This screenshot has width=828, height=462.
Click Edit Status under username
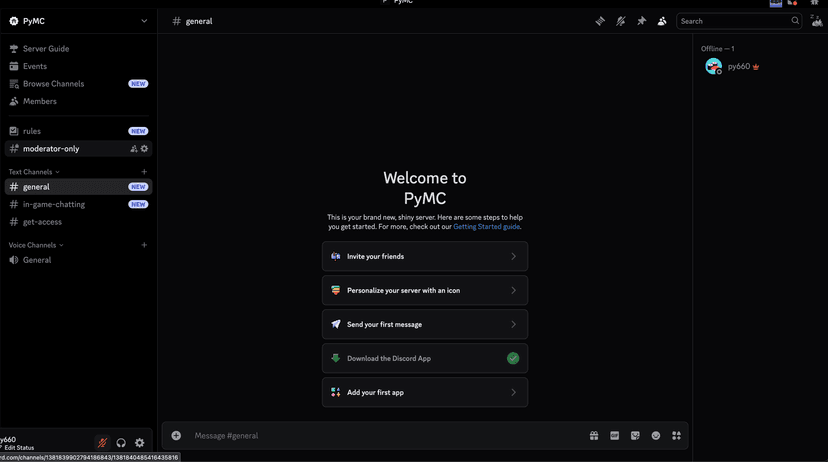point(19,448)
